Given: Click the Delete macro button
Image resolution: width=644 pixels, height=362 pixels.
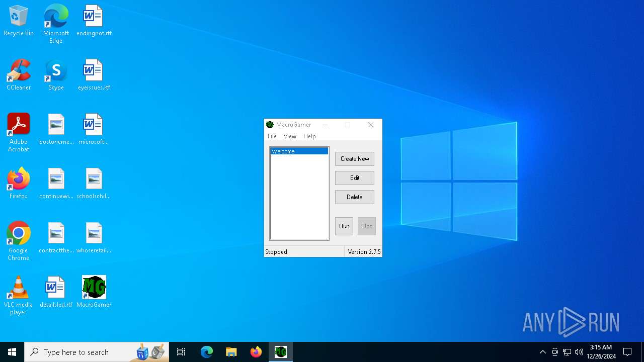Looking at the screenshot, I should tap(355, 197).
